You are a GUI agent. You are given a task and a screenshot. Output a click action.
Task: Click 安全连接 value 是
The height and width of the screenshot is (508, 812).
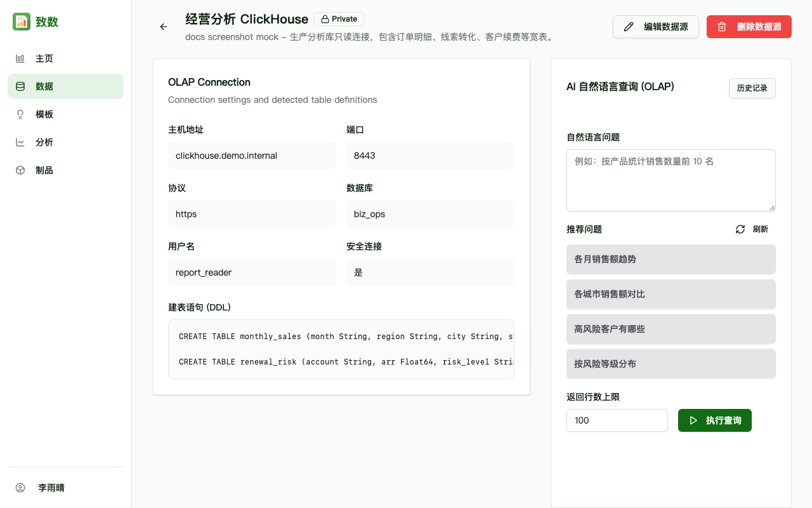430,272
